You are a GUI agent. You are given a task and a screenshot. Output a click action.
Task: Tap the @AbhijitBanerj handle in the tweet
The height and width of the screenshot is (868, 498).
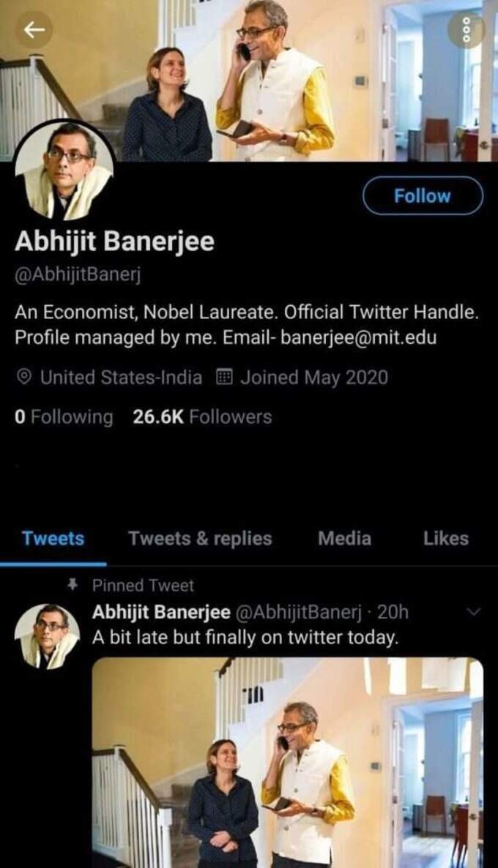[x=299, y=613]
